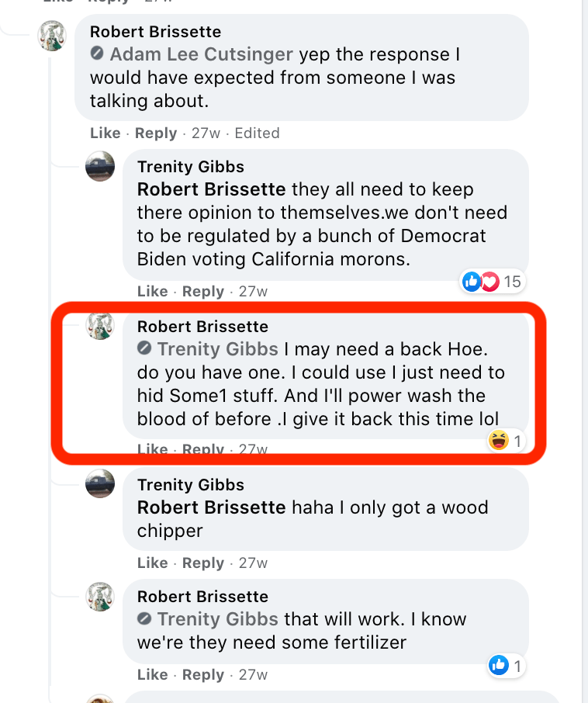Click the laughing emoji reaction on backhoe comment
The width and height of the screenshot is (588, 703).
(x=505, y=442)
